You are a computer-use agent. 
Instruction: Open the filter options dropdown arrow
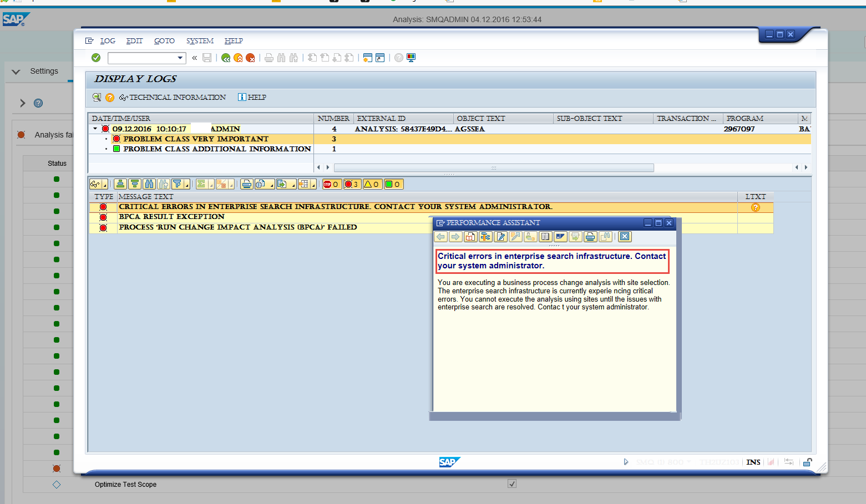[187, 185]
